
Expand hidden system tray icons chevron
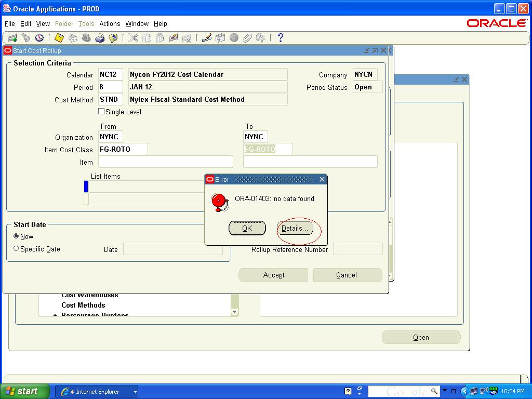tap(465, 391)
